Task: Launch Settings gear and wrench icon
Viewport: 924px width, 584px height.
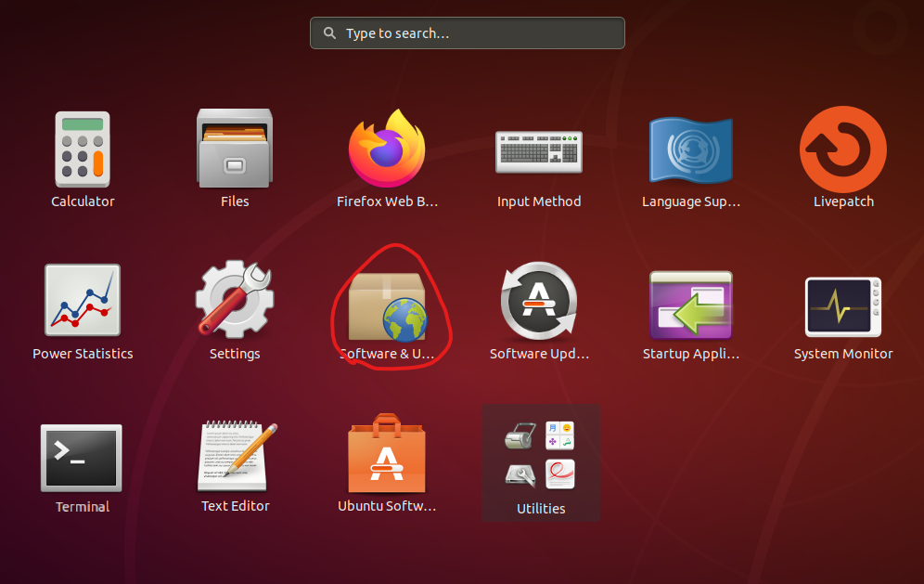Action: (x=235, y=298)
